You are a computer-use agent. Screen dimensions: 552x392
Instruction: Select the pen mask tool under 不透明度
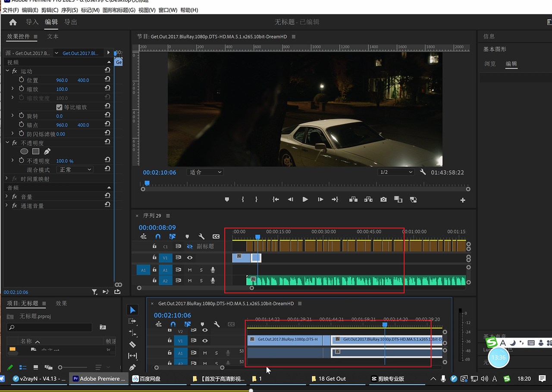point(47,151)
